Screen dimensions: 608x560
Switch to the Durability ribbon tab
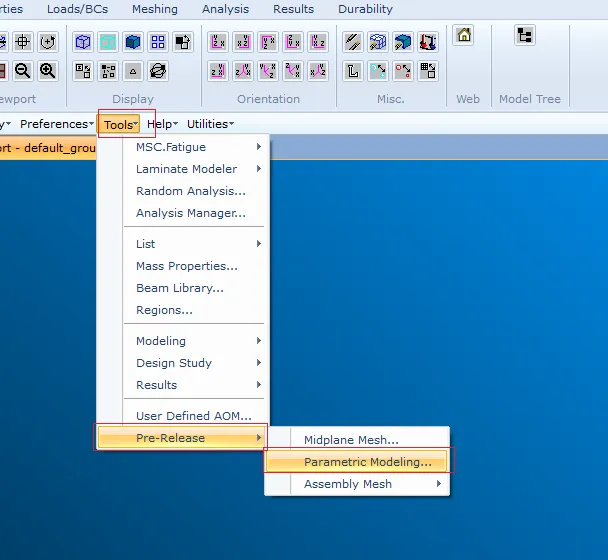(365, 9)
